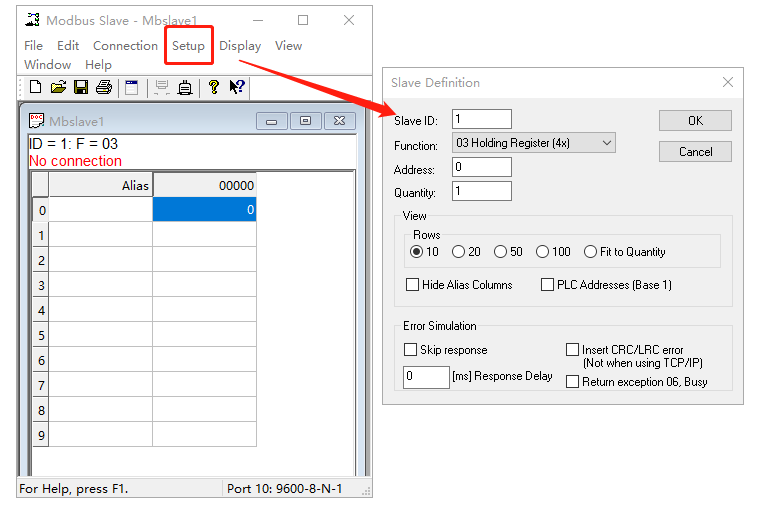
Task: Click the Slave ID input field
Action: 482,119
